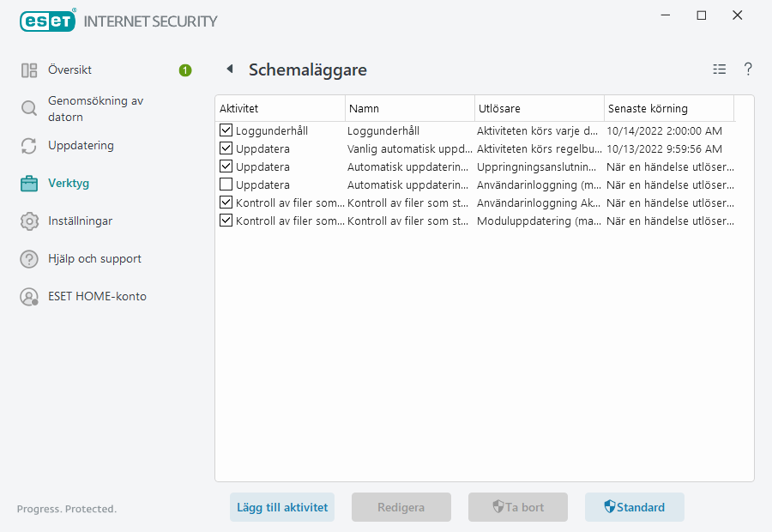The height and width of the screenshot is (532, 772).
Task: Sort tasks by Senaste körning column
Action: pyautogui.click(x=669, y=108)
